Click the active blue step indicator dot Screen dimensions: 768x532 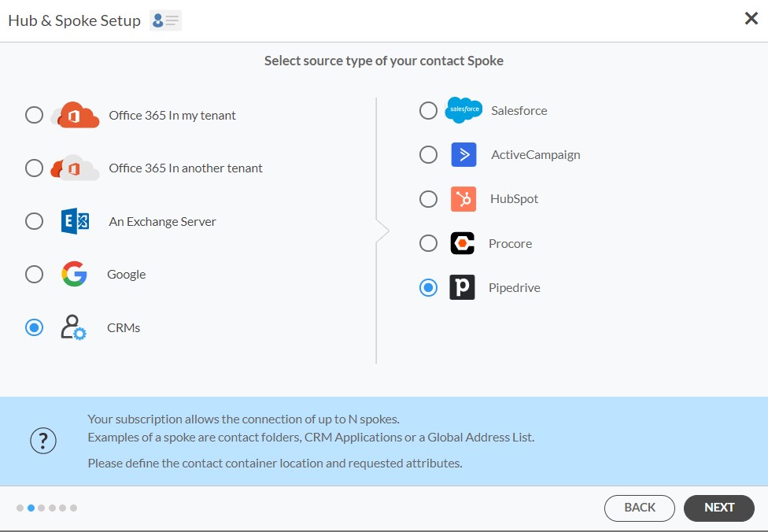pyautogui.click(x=31, y=508)
